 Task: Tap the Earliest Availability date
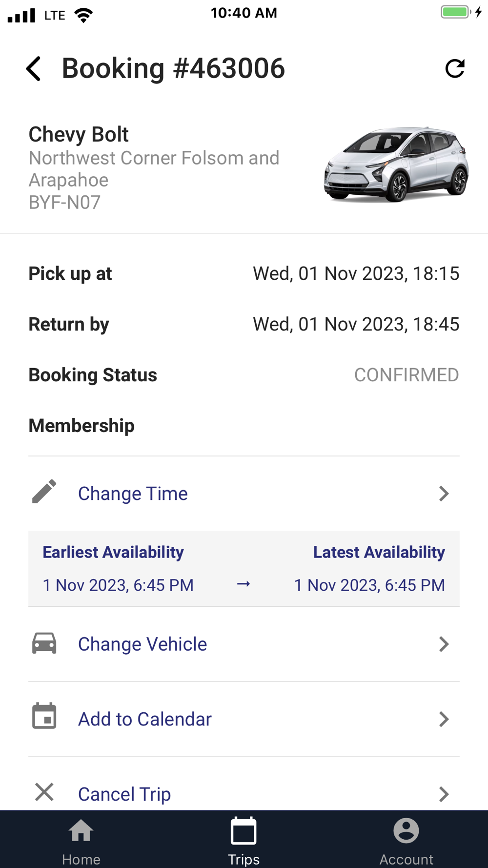[118, 585]
